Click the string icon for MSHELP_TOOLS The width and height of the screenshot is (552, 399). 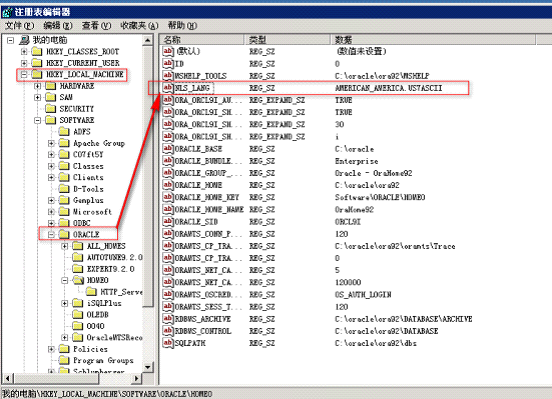click(168, 75)
